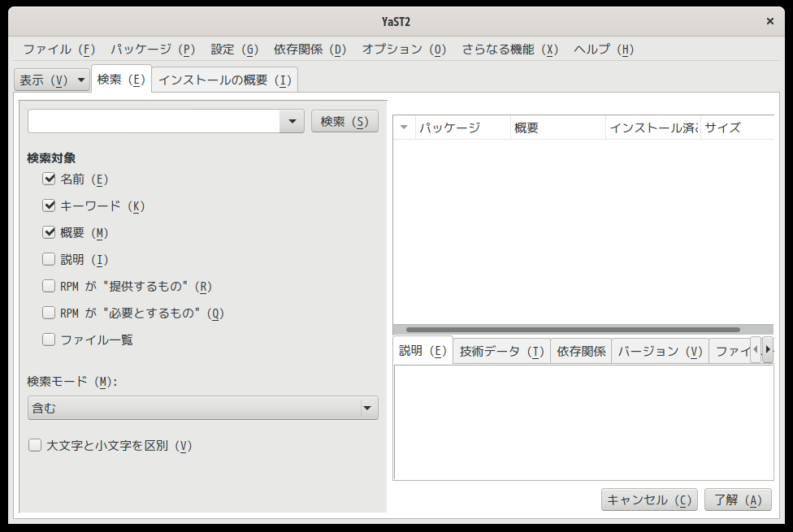Viewport: 793px width, 532px height.
Task: Open the search history dropdown arrow
Action: pos(292,121)
